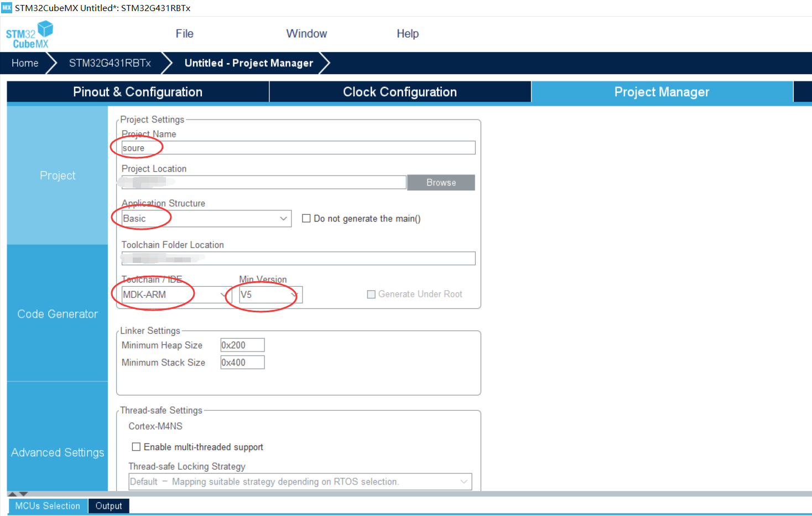Image resolution: width=812 pixels, height=516 pixels.
Task: Switch to MCUs Selection bottom tab
Action: tap(48, 506)
